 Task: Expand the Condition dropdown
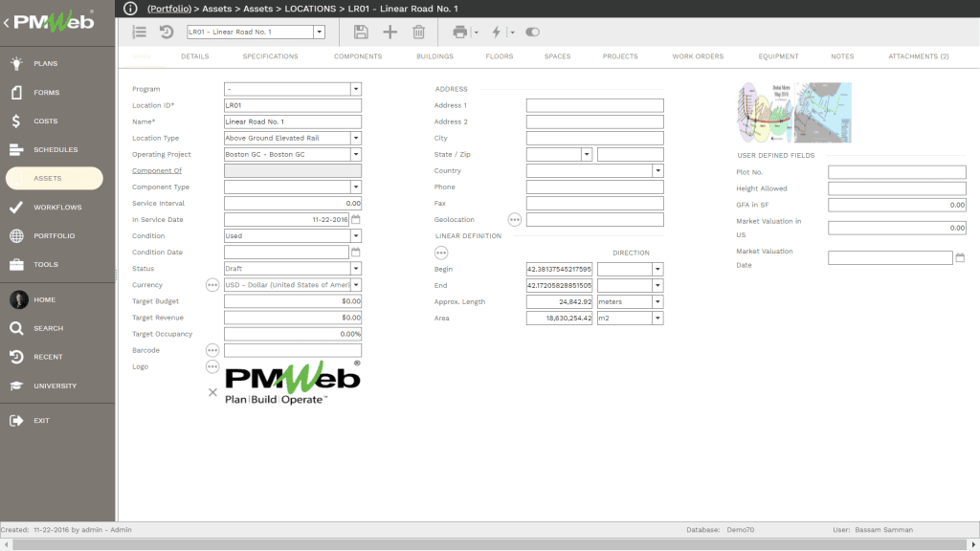click(x=356, y=235)
